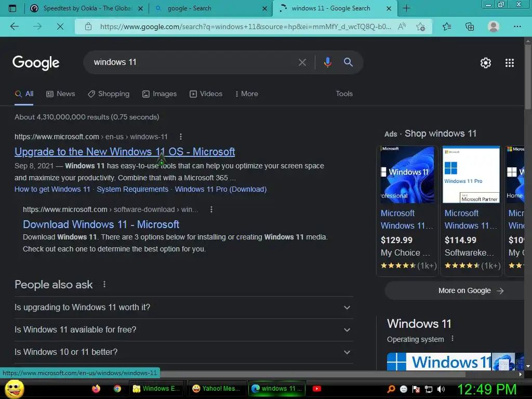532x399 pixels.
Task: Switch to the Videos tab
Action: point(206,94)
